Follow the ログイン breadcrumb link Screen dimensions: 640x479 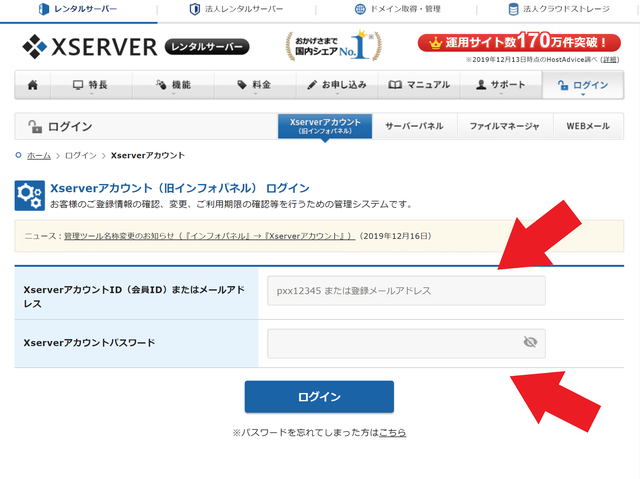click(81, 155)
